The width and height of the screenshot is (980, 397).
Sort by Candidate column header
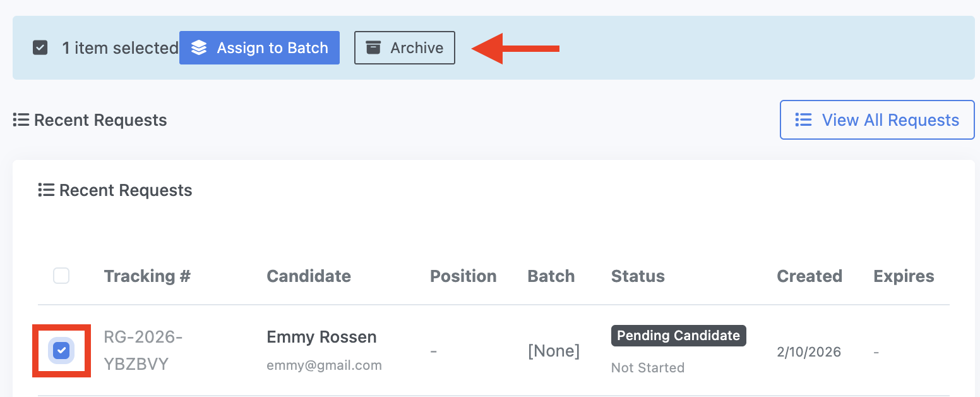click(x=309, y=276)
